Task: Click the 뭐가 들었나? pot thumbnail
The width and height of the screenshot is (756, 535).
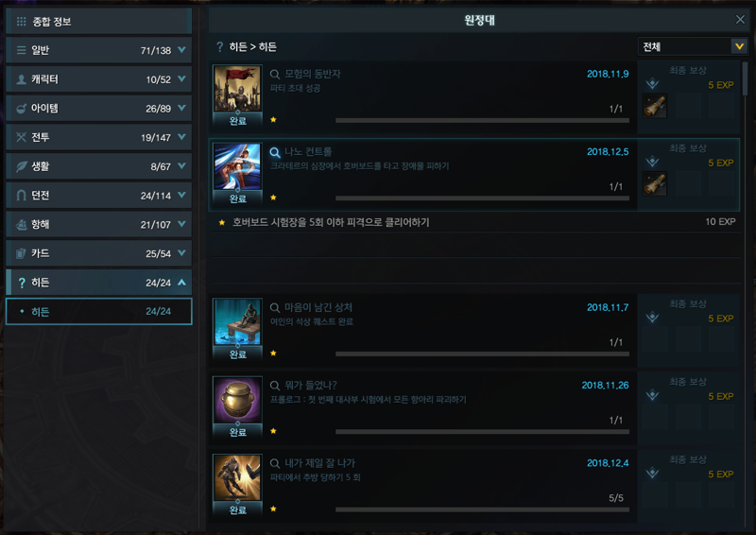Action: pyautogui.click(x=237, y=400)
